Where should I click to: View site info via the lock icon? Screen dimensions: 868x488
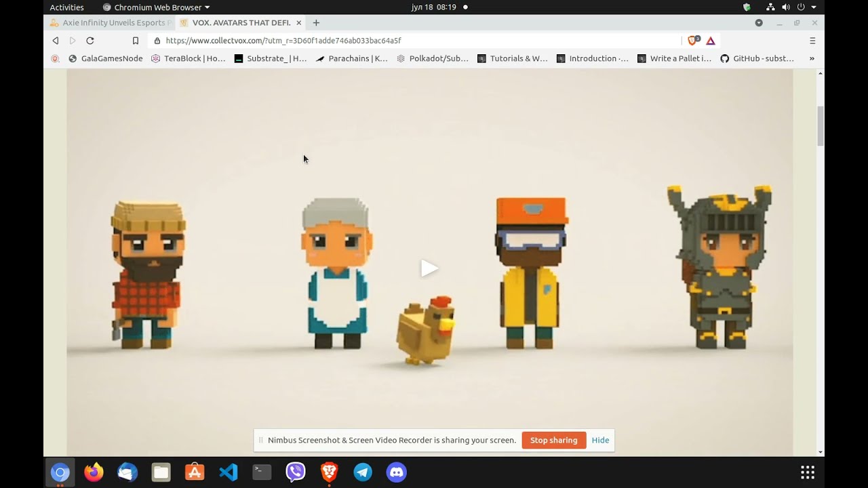pos(157,41)
